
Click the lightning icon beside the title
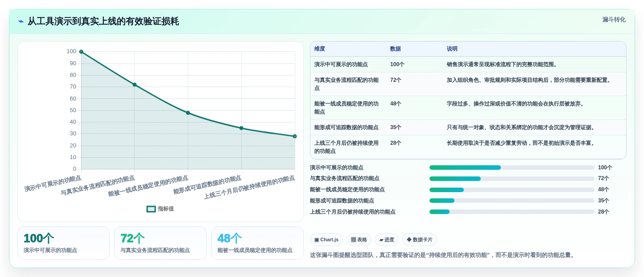pos(21,21)
